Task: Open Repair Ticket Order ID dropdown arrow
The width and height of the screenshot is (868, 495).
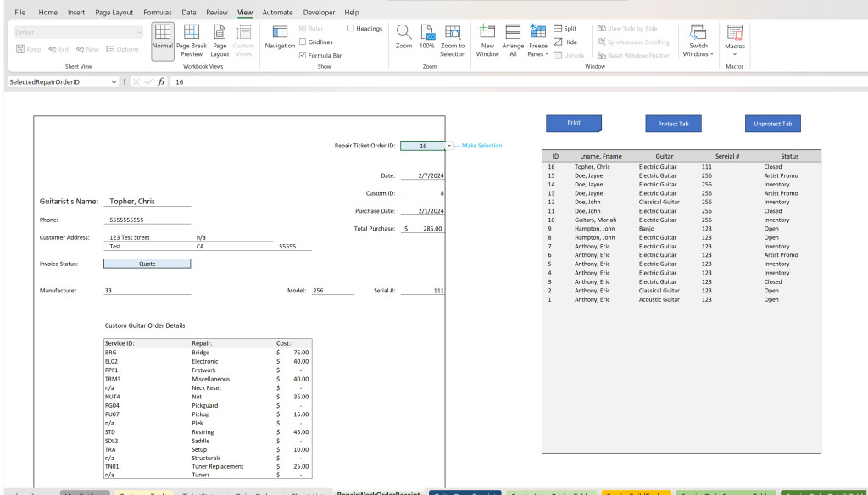Action: [449, 146]
